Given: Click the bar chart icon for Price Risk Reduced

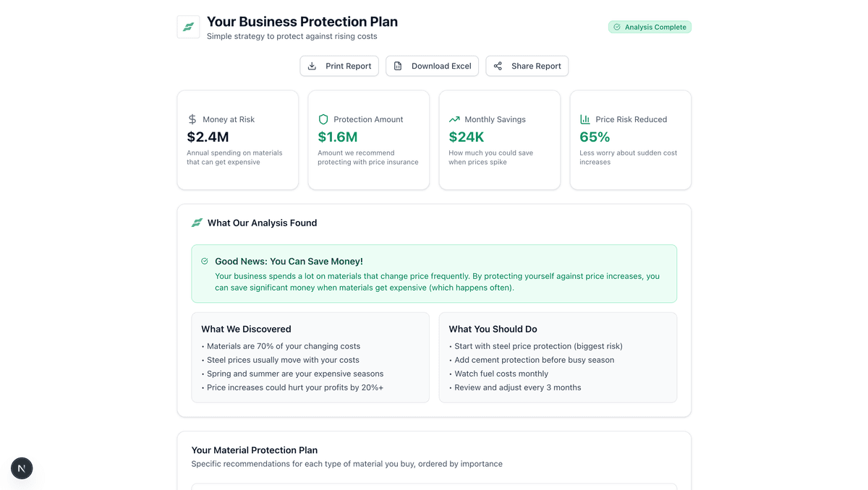Looking at the screenshot, I should [585, 119].
